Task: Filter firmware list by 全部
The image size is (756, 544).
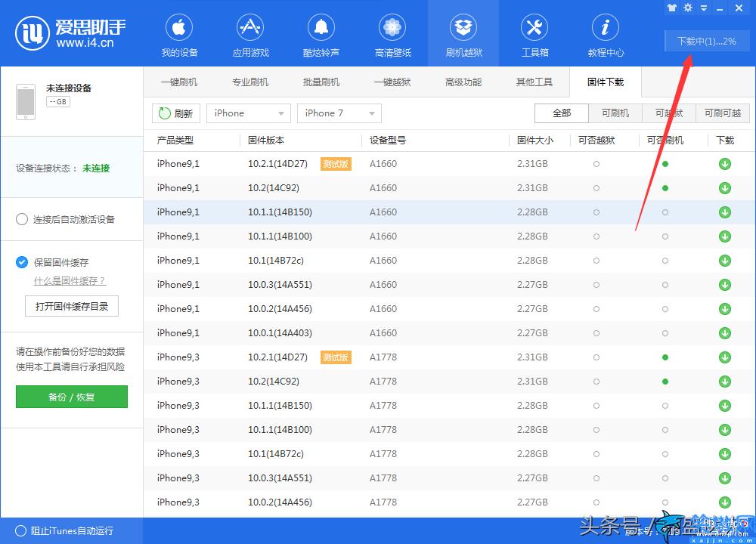Action: pos(562,113)
